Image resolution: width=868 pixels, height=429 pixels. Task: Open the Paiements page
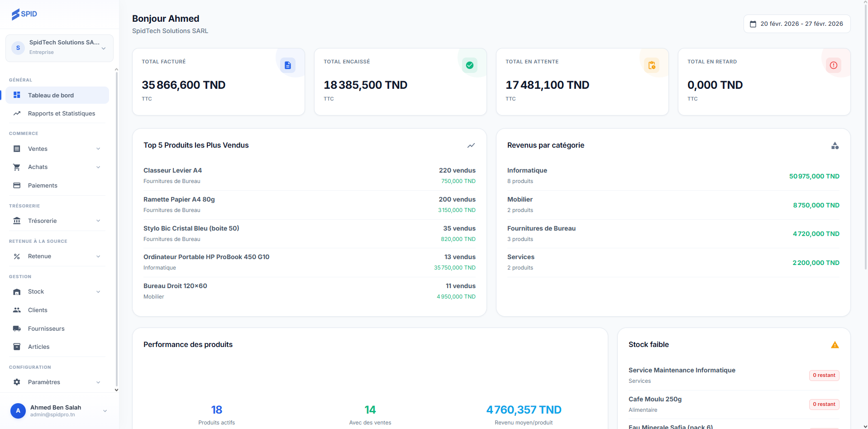(43, 186)
